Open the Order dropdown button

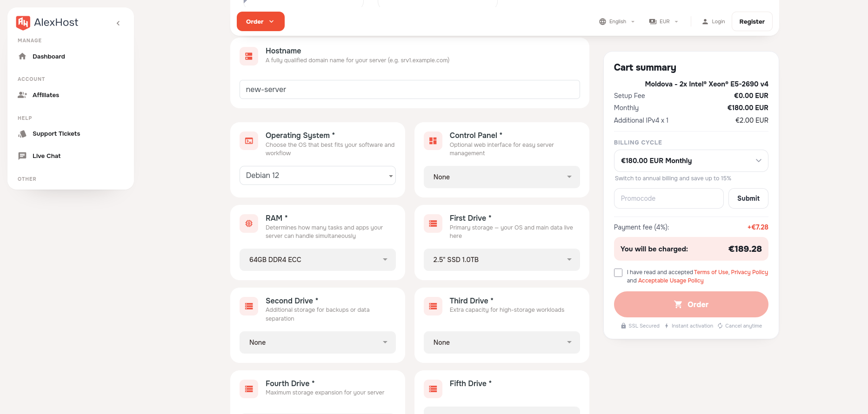click(x=260, y=21)
